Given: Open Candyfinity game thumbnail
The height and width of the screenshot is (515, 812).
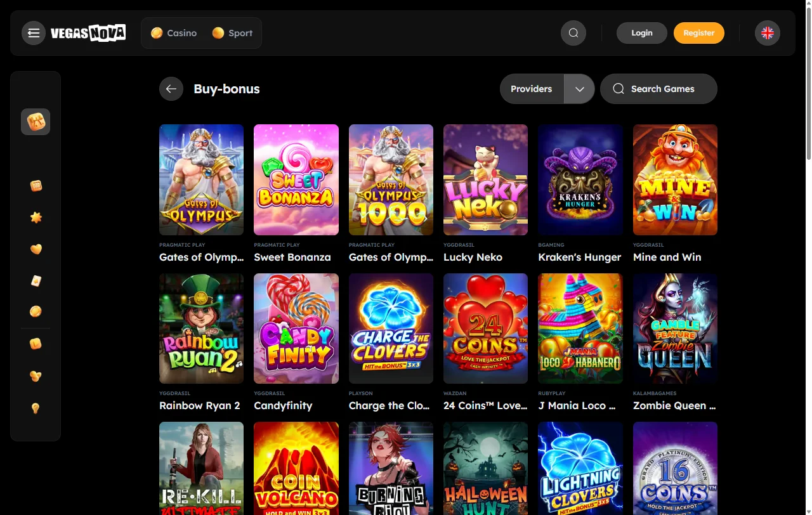Looking at the screenshot, I should click(x=296, y=329).
